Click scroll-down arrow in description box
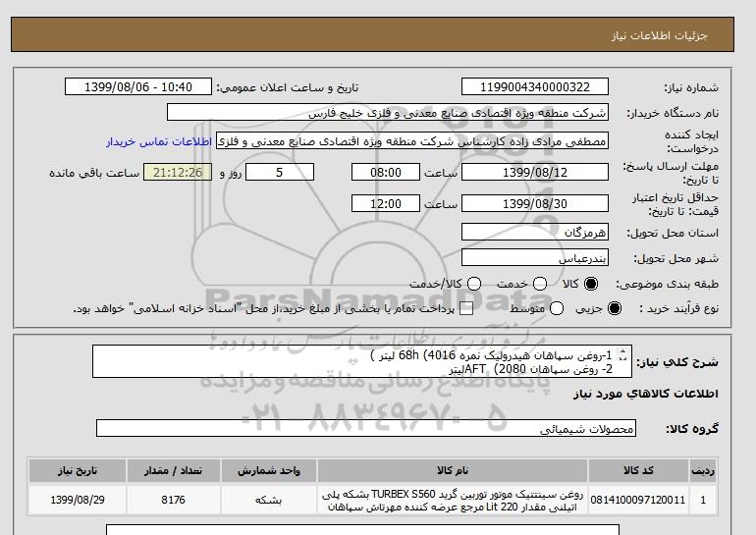The image size is (756, 535). click(622, 358)
